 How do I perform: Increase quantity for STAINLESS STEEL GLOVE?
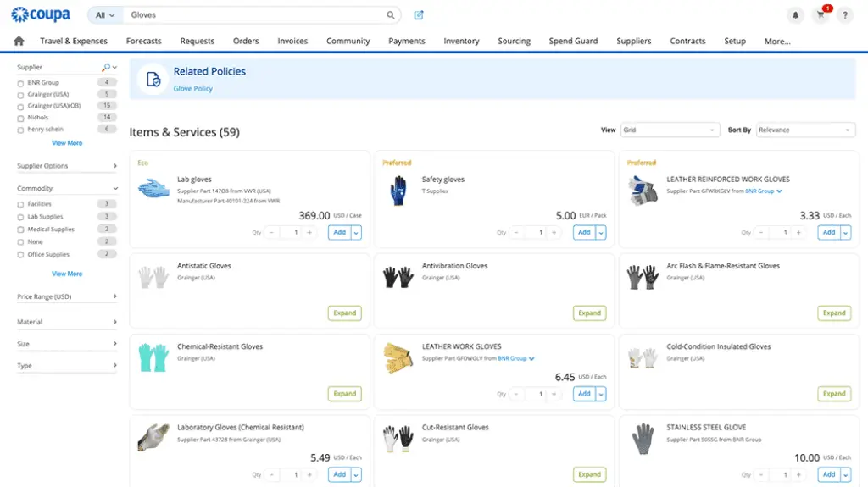click(798, 475)
